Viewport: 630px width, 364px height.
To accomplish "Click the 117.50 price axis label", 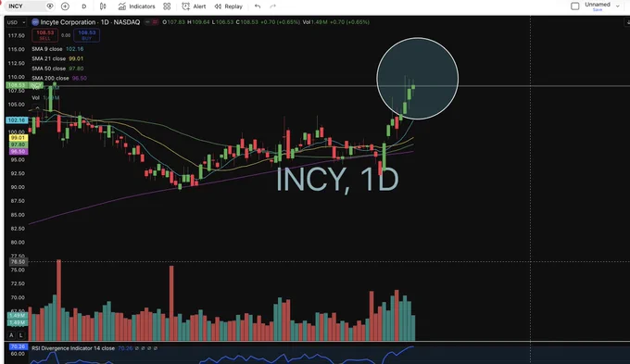I will click(17, 35).
